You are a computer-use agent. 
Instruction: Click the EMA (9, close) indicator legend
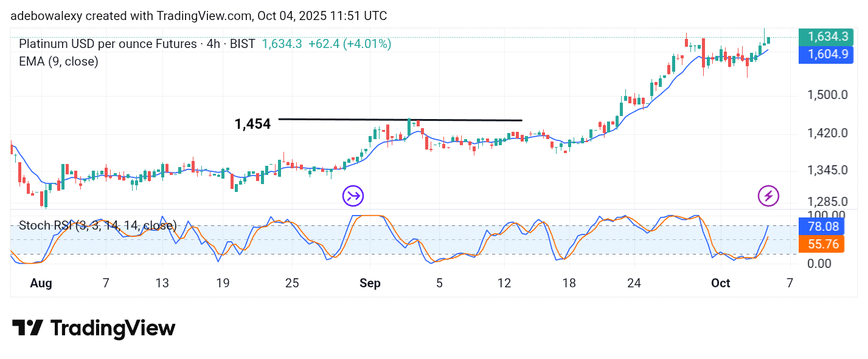point(58,61)
